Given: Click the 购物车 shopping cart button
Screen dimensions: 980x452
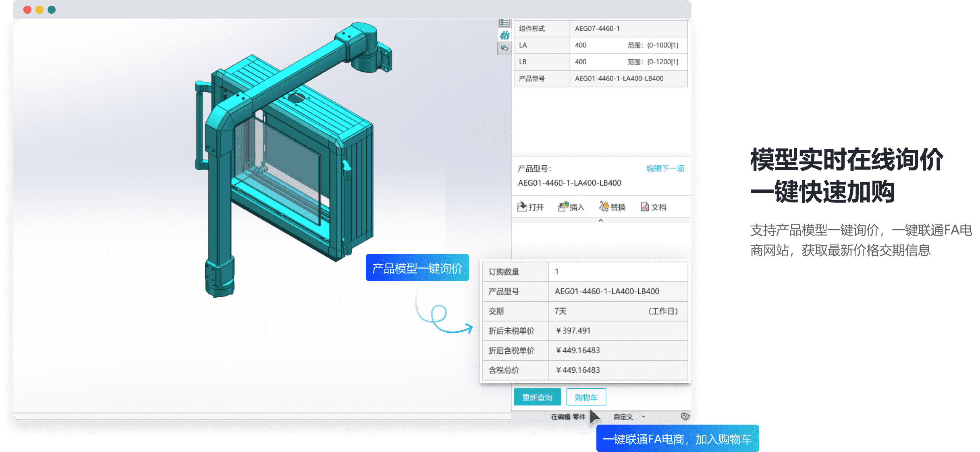Looking at the screenshot, I should coord(586,397).
